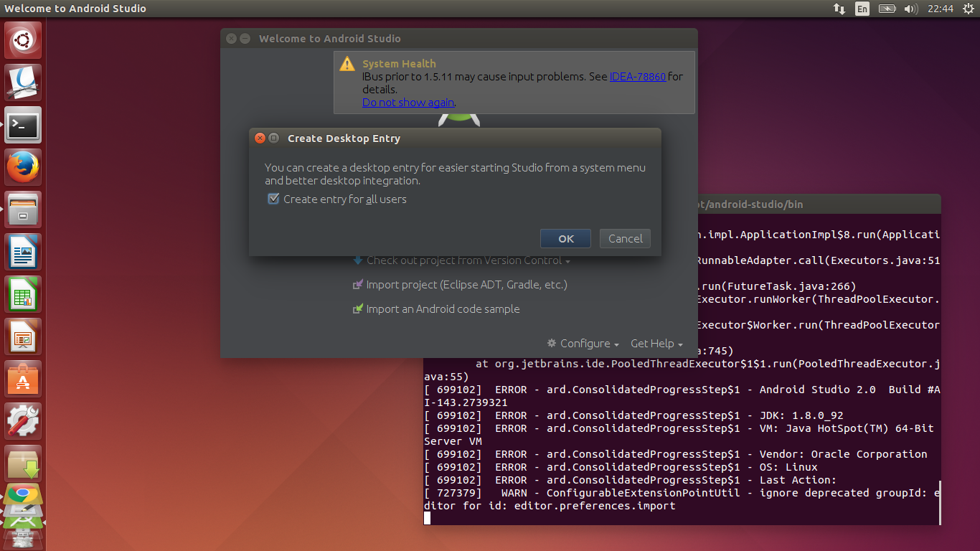980x551 pixels.
Task: Open the En keyboard input indicator
Action: (x=862, y=9)
